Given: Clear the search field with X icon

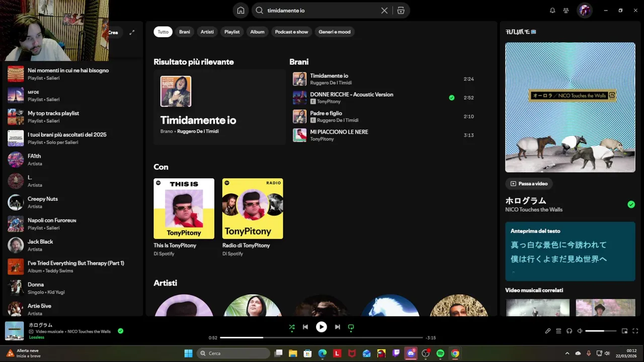Looking at the screenshot, I should point(384,11).
